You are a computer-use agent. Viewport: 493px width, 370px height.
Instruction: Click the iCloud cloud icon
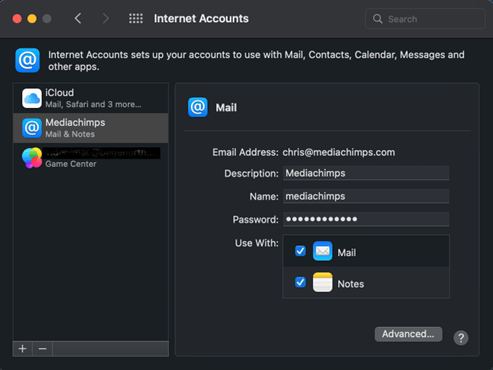pos(32,98)
